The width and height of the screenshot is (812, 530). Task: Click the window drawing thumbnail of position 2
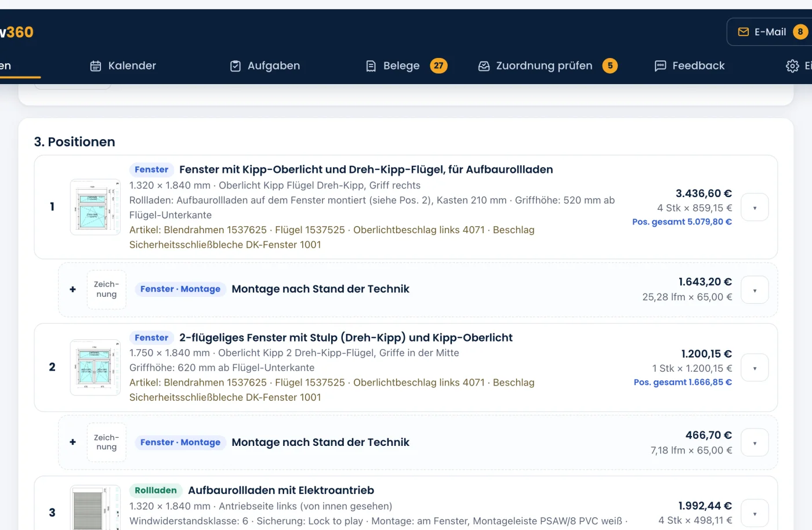pos(95,368)
